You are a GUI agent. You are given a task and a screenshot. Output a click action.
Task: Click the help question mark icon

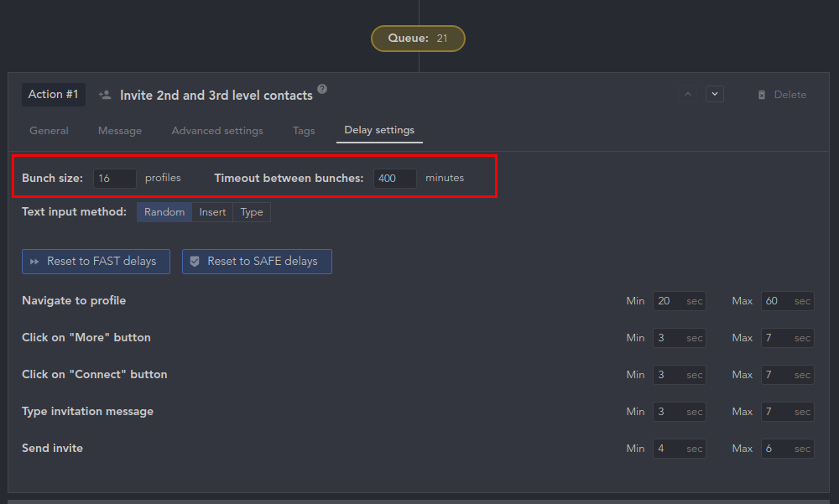pyautogui.click(x=322, y=89)
